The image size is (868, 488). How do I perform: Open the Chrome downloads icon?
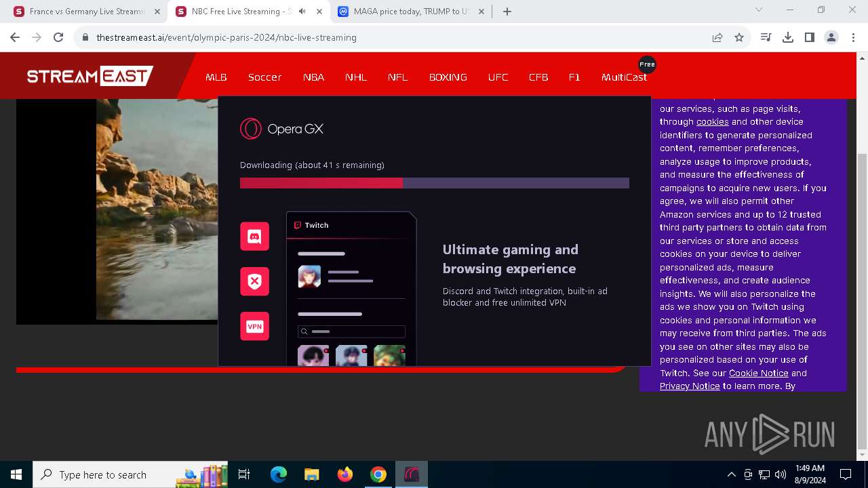788,37
